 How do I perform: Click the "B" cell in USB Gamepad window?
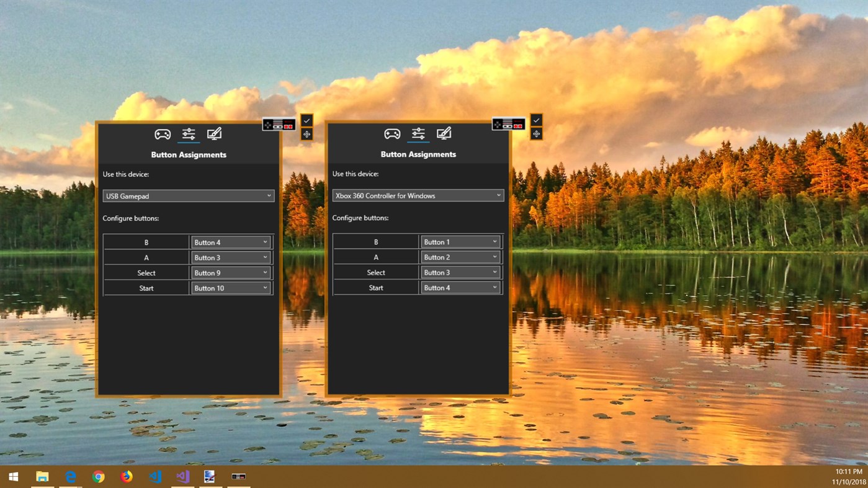point(146,242)
